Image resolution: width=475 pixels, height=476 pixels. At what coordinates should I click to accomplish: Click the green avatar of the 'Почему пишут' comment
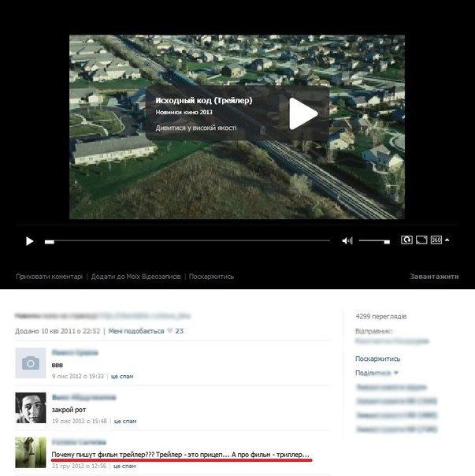31,452
